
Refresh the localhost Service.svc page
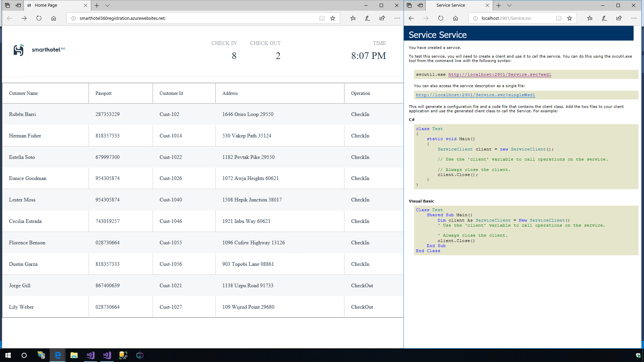pos(441,18)
